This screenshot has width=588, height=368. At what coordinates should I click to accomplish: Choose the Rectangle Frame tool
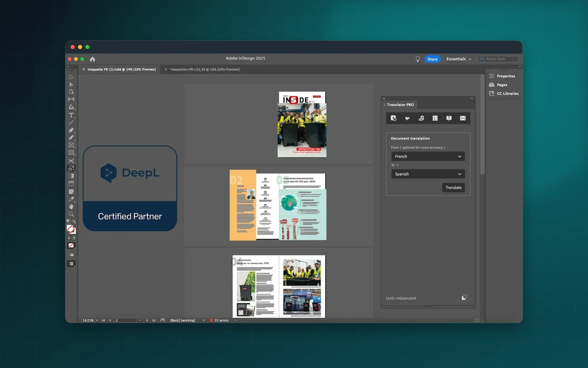71,145
